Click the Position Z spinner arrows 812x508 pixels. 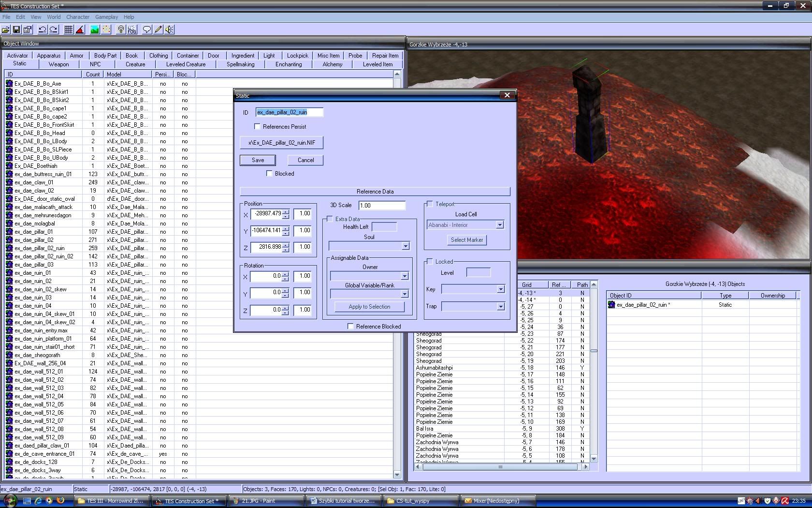(x=286, y=247)
